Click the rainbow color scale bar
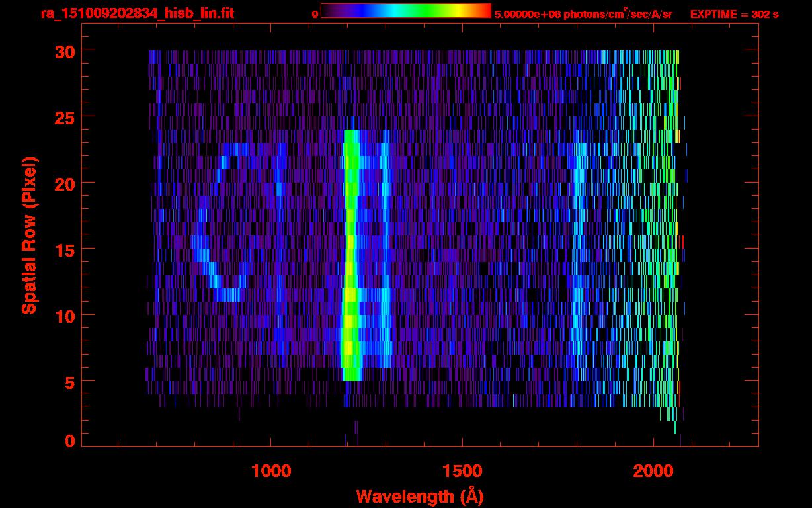 point(406,11)
